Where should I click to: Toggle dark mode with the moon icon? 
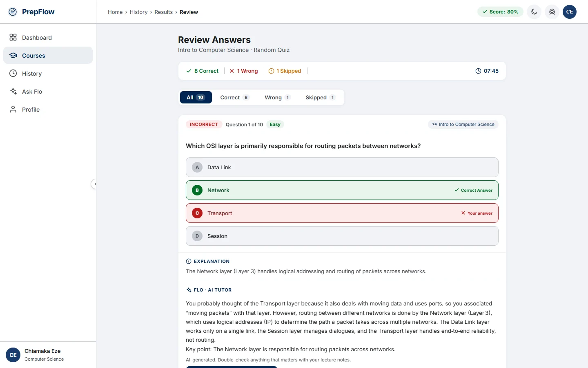(x=534, y=12)
